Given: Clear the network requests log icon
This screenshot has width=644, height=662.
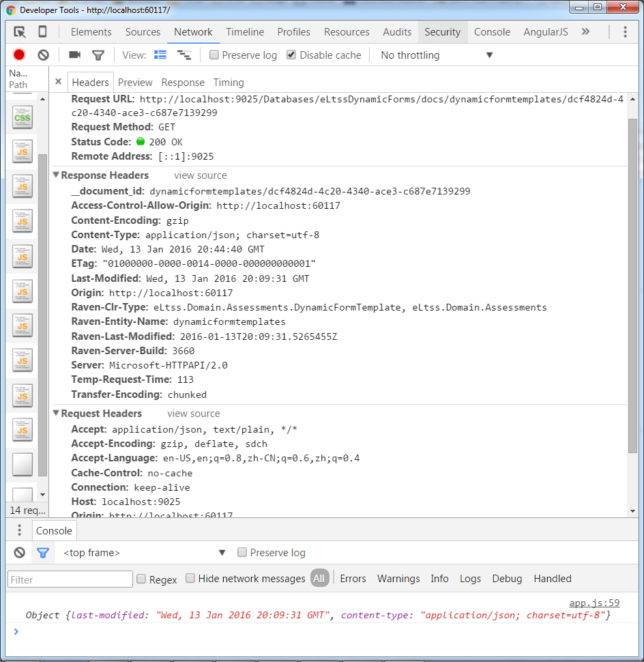Looking at the screenshot, I should (x=42, y=55).
